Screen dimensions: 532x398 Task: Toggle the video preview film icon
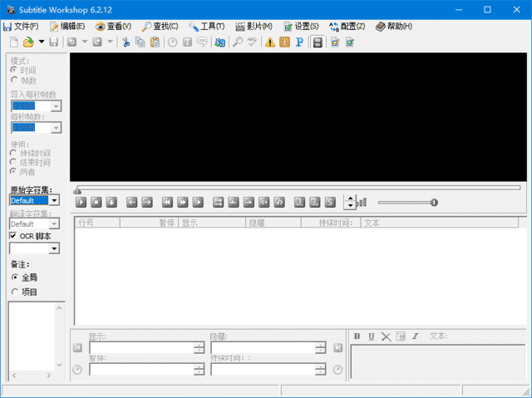point(318,42)
